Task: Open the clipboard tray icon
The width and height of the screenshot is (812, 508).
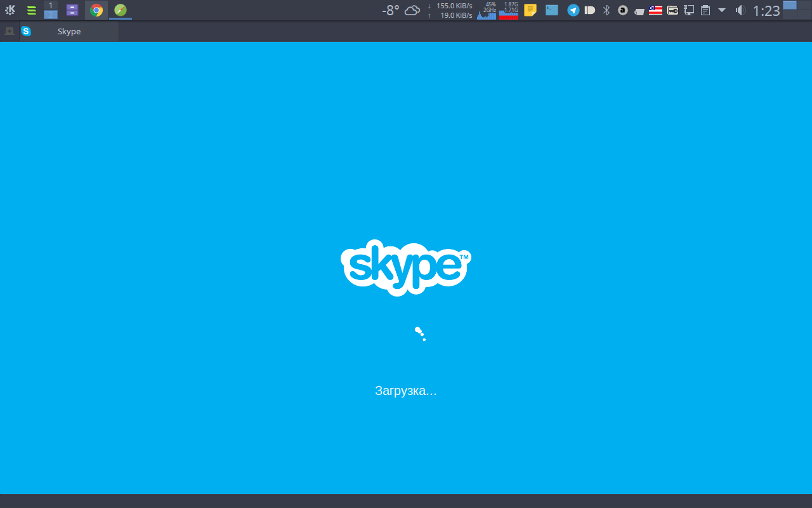Action: tap(705, 10)
